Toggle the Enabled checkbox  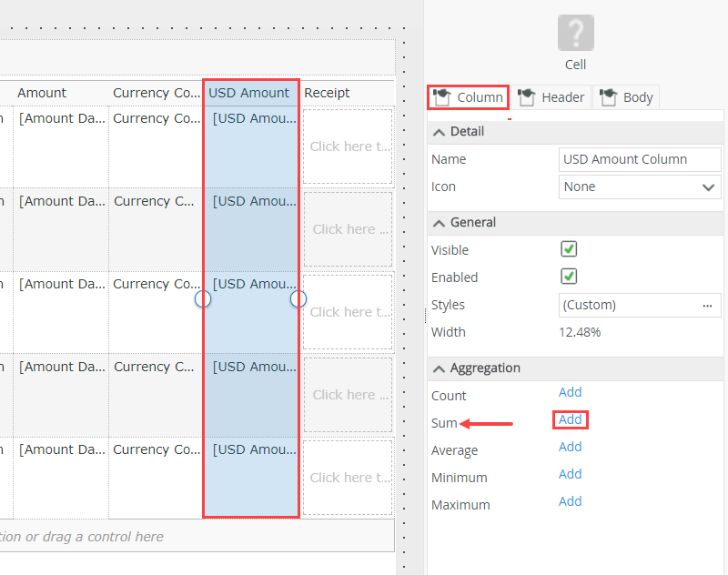tap(569, 277)
